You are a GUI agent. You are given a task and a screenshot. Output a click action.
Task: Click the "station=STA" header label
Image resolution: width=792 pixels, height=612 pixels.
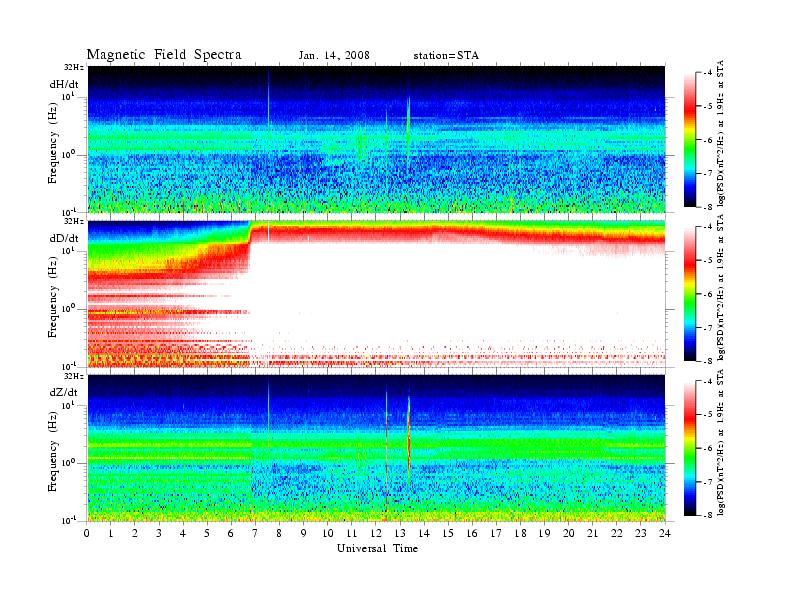point(446,56)
